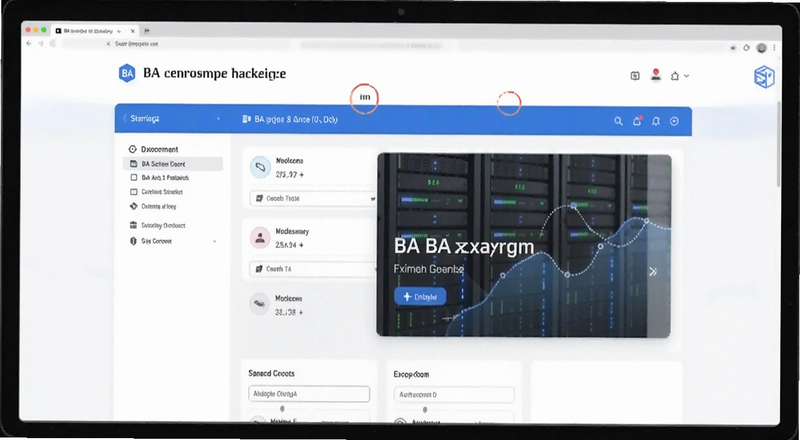Open the "Caoeh T&" dropdown in second card
The image size is (800, 440).
click(x=313, y=269)
